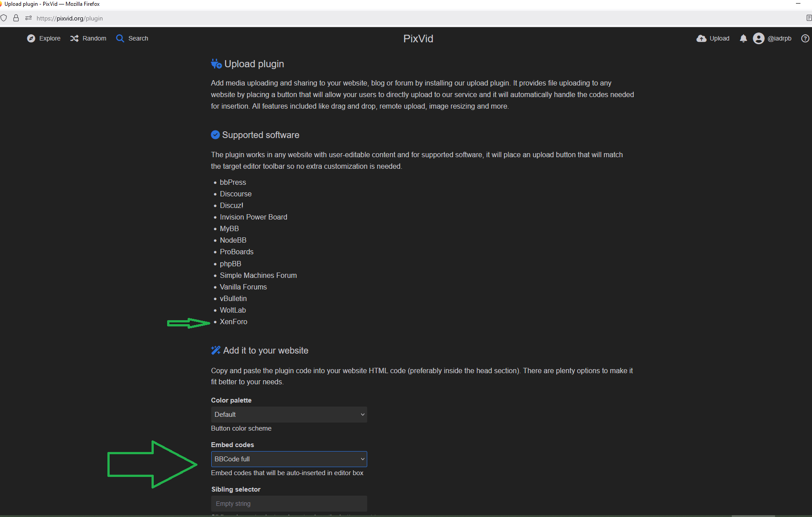Click the Vanilla Forums list entry
This screenshot has width=812, height=517.
(243, 287)
